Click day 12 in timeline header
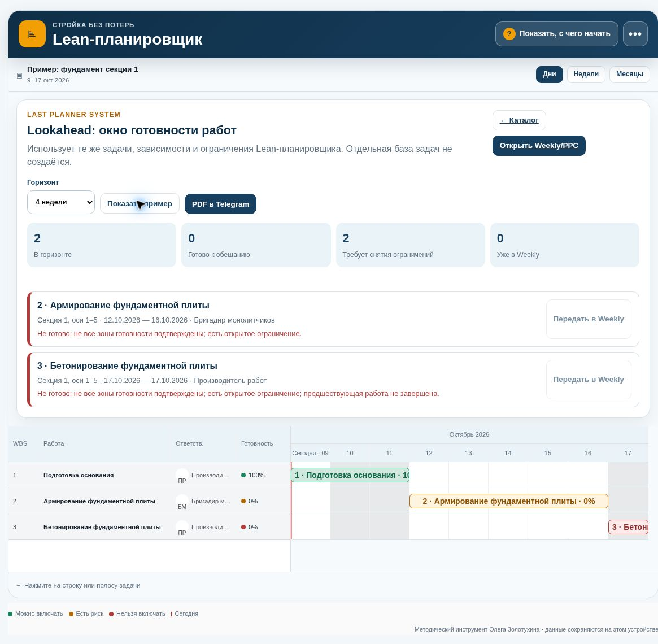The image size is (658, 644). 429,454
